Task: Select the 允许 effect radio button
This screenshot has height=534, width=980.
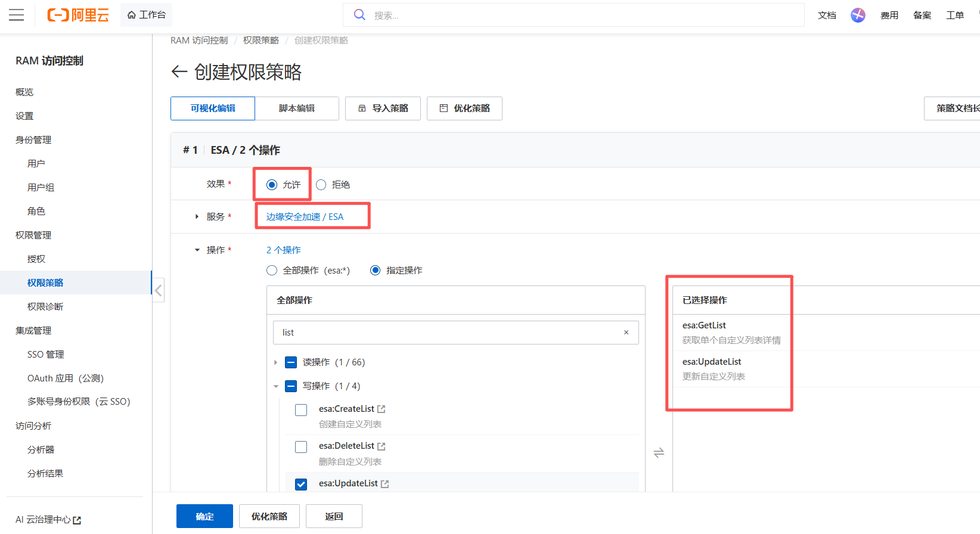Action: tap(272, 185)
